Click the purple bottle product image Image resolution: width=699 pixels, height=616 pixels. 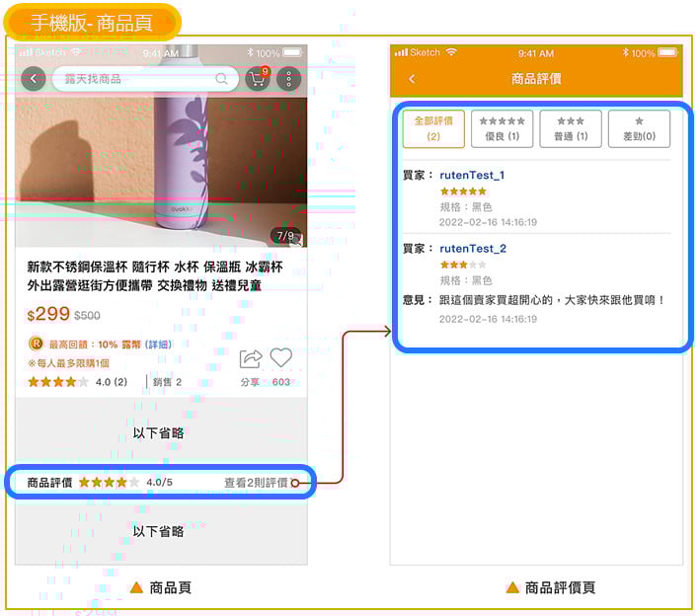188,158
